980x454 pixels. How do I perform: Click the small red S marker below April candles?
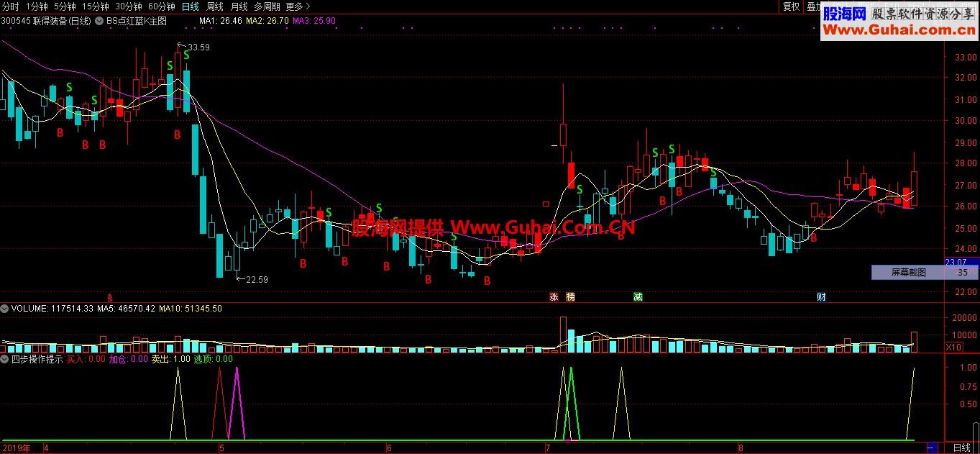[x=110, y=296]
